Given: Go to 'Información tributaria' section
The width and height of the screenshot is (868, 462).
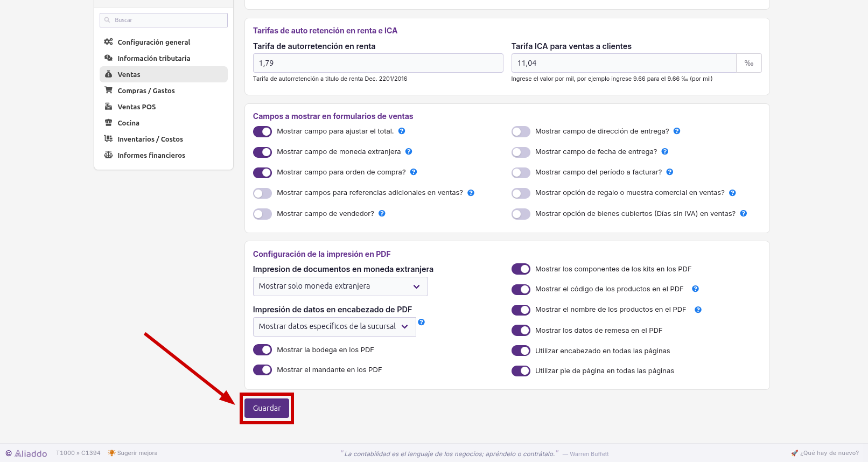Looking at the screenshot, I should tap(164, 58).
